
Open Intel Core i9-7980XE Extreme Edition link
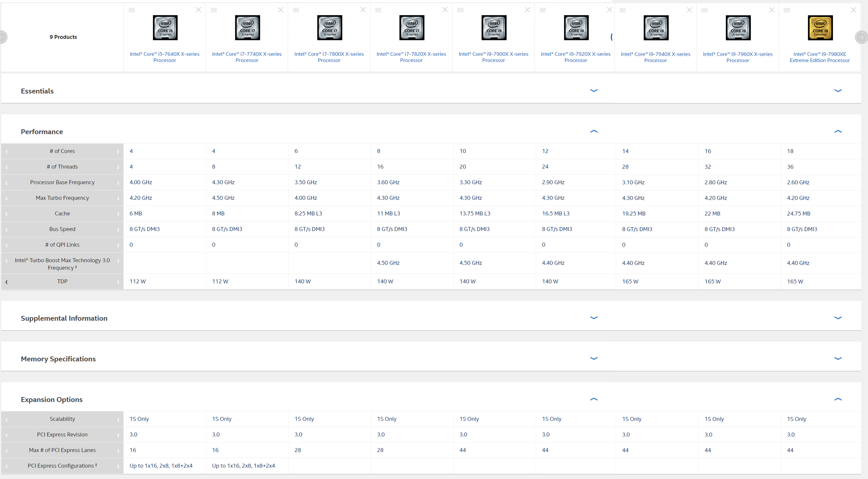820,57
